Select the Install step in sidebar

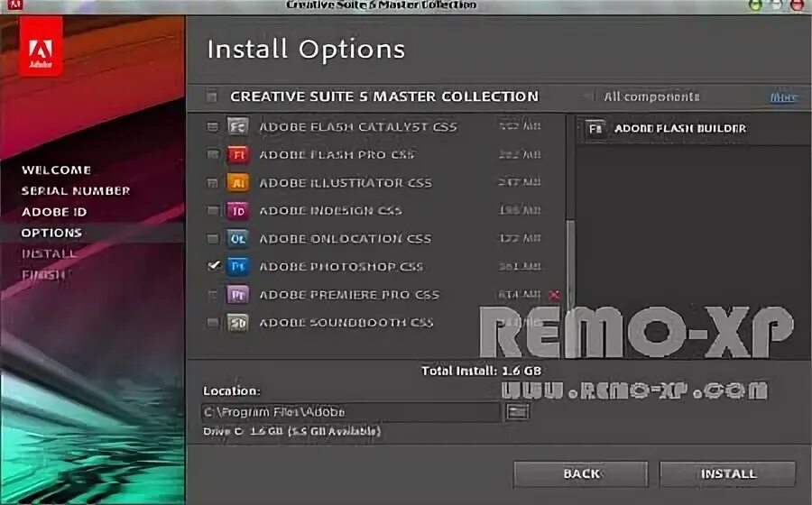click(x=49, y=253)
